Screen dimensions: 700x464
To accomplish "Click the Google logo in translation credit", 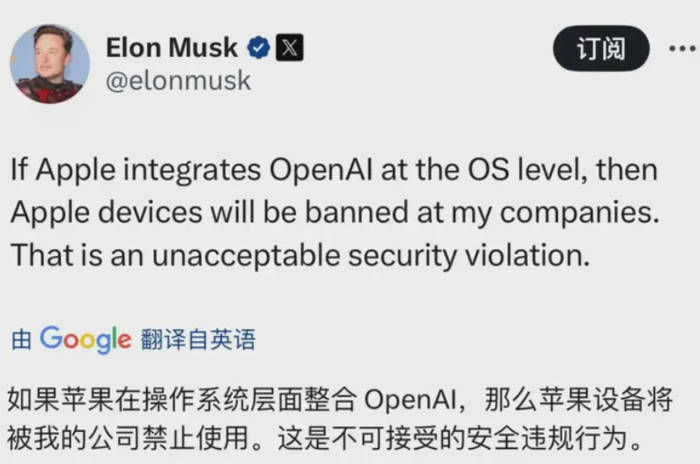I will pyautogui.click(x=85, y=339).
